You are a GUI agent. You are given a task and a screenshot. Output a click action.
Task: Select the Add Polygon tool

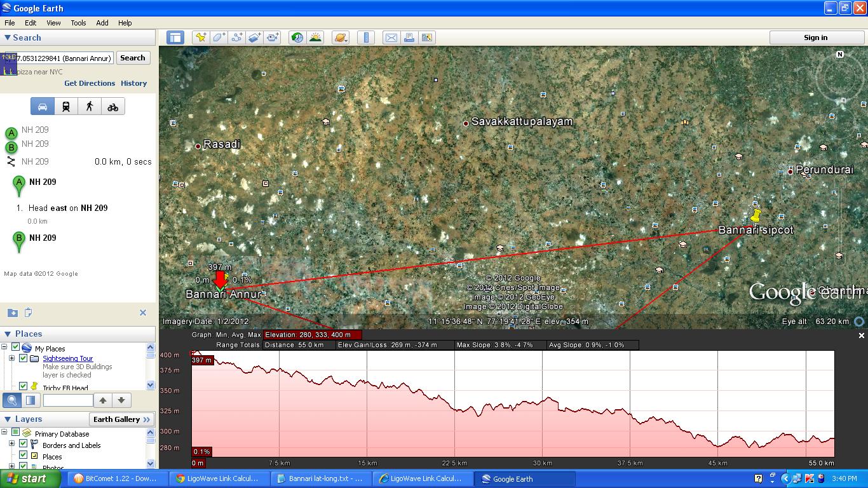pos(219,37)
